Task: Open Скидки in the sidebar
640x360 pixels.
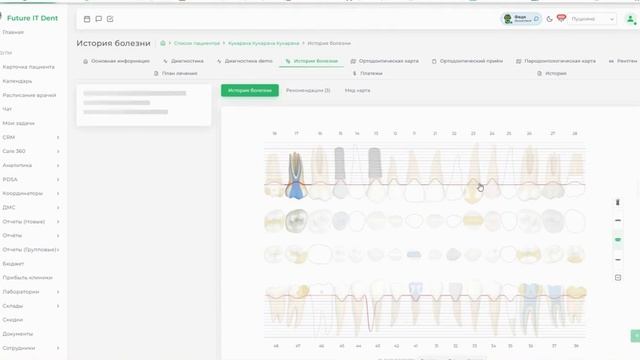Action: (x=13, y=320)
